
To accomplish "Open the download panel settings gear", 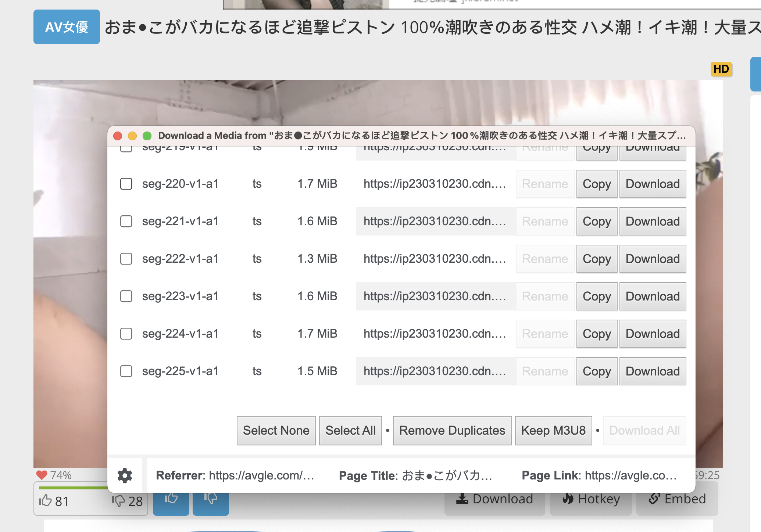I will (x=125, y=475).
